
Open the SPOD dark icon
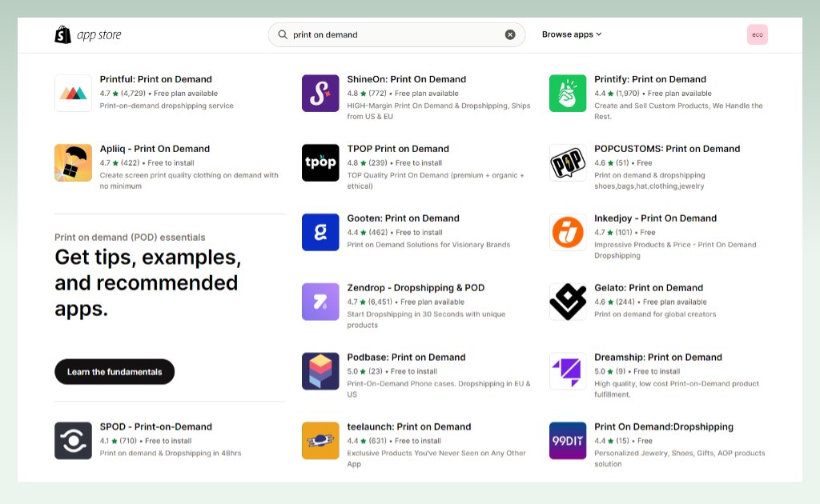[73, 440]
